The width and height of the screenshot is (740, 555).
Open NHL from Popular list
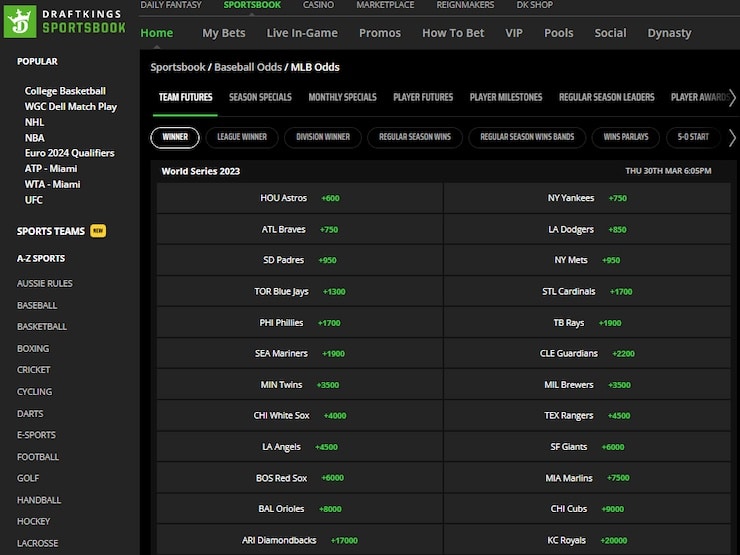pos(34,122)
